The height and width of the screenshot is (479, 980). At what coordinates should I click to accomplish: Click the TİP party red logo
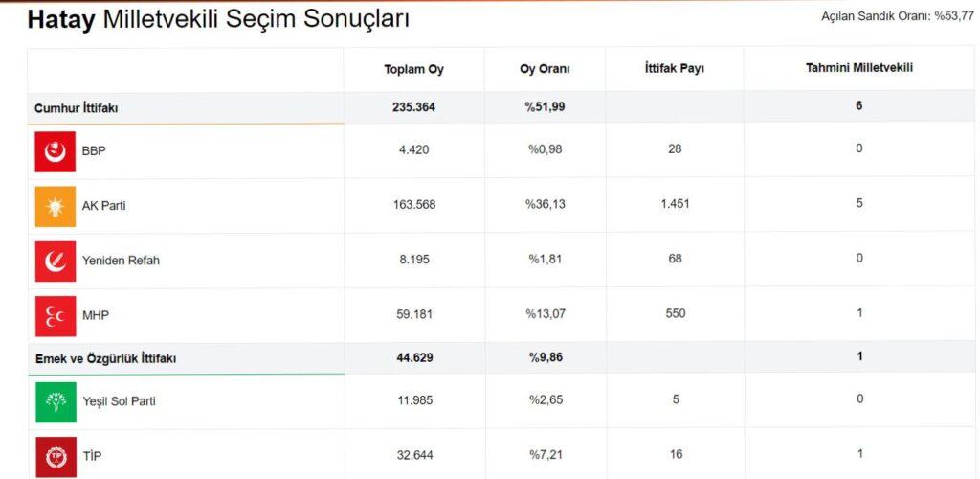[x=55, y=456]
